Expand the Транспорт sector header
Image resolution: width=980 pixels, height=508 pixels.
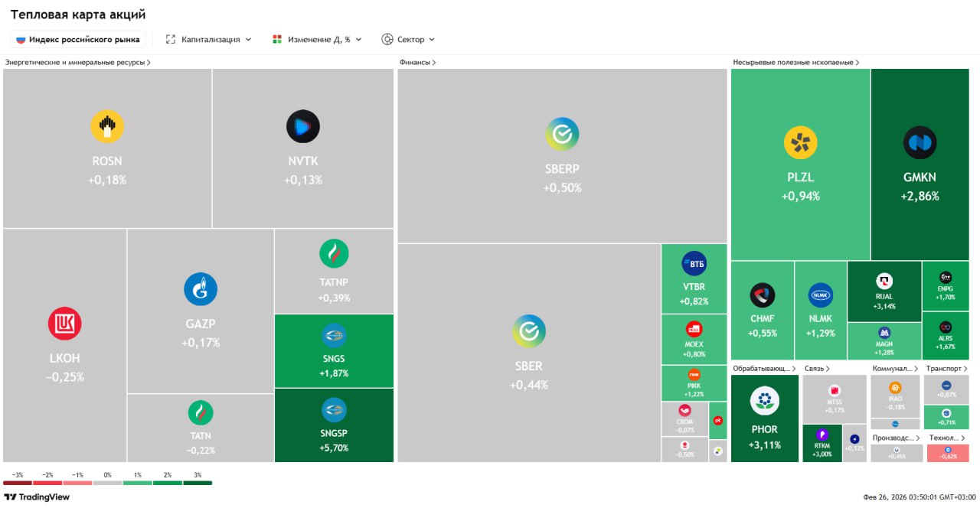(946, 368)
